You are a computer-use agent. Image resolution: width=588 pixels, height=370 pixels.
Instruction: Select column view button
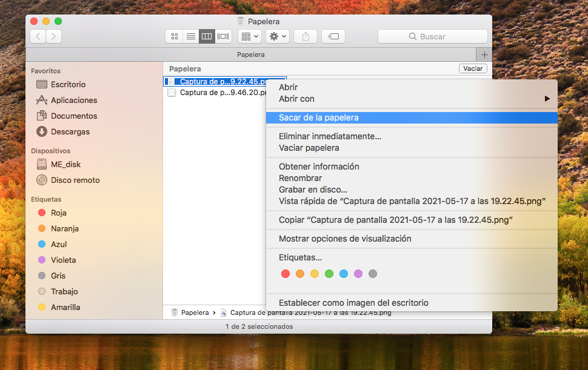207,36
